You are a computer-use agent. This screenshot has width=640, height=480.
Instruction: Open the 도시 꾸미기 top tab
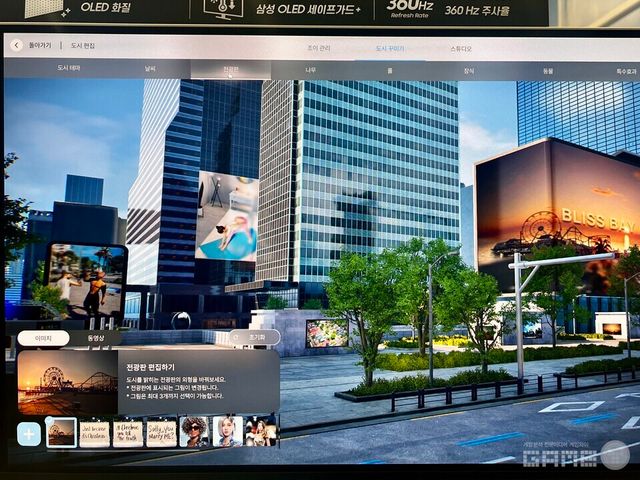click(x=389, y=48)
